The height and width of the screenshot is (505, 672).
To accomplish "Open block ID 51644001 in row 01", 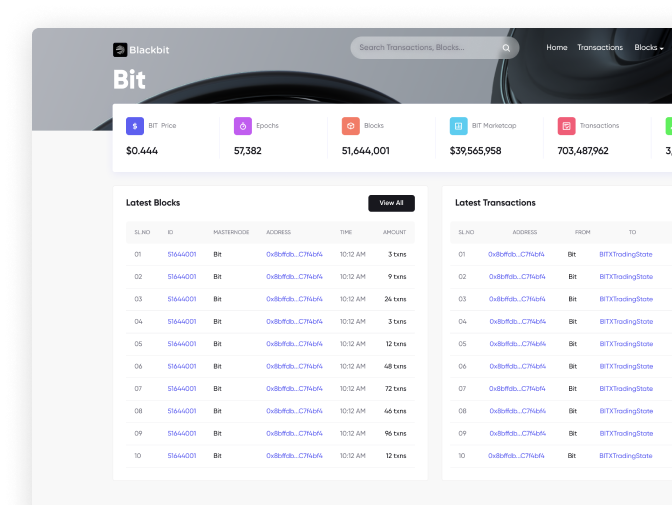I will click(x=181, y=254).
